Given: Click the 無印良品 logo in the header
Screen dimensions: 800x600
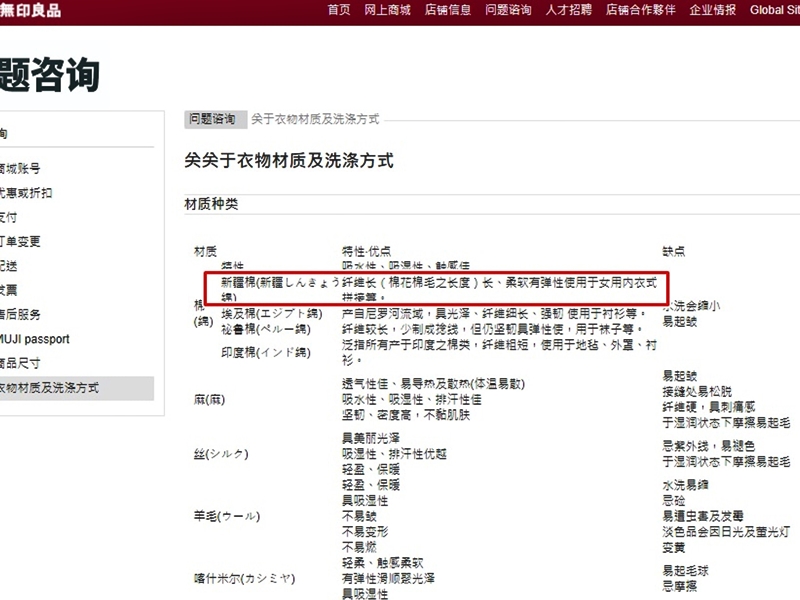Looking at the screenshot, I should pos(30,10).
